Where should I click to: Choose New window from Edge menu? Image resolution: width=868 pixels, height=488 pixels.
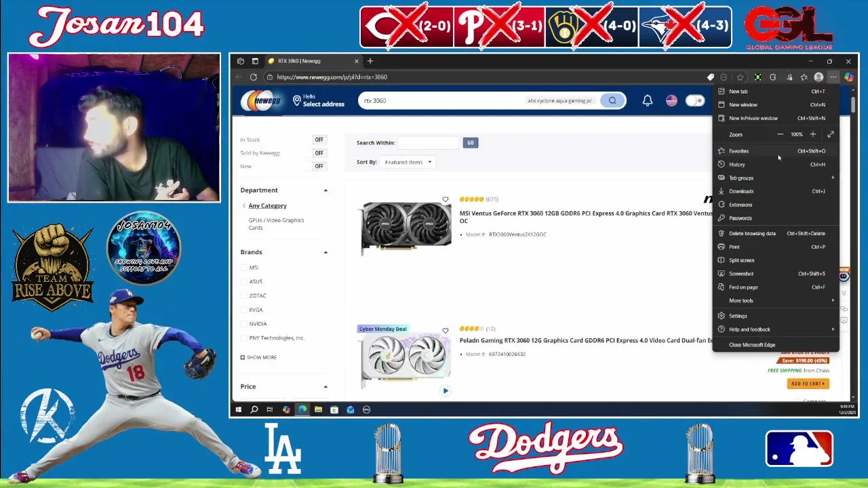click(x=776, y=105)
